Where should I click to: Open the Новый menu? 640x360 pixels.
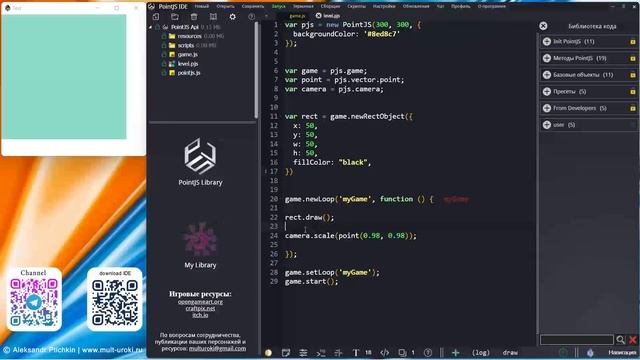click(x=202, y=6)
